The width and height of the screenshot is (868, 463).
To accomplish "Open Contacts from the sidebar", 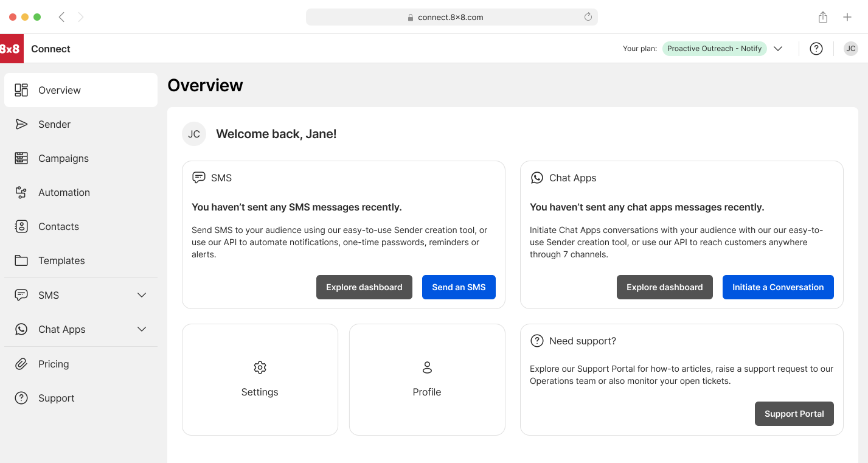I will point(81,226).
